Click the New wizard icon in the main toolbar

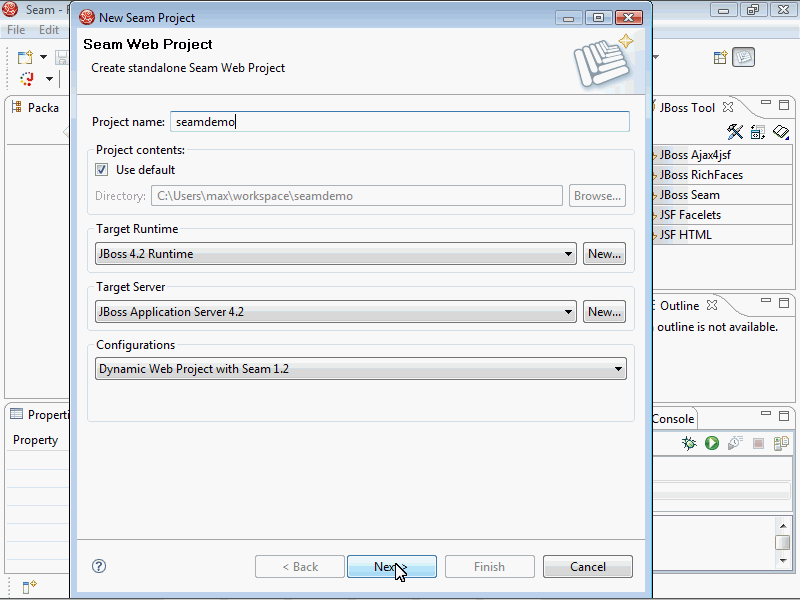click(x=25, y=57)
